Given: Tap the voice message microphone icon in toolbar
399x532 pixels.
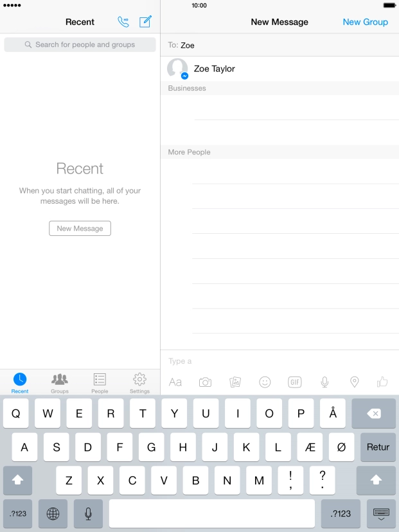Looking at the screenshot, I should tap(324, 382).
